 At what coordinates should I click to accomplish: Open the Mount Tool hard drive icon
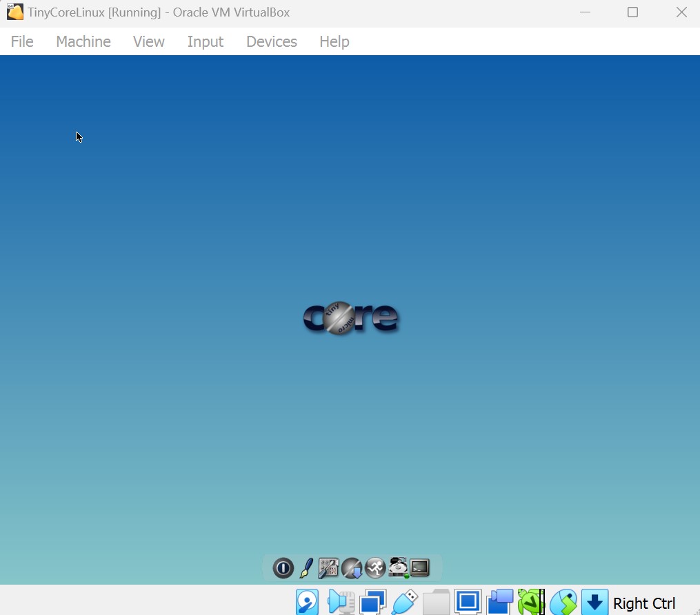(x=398, y=567)
